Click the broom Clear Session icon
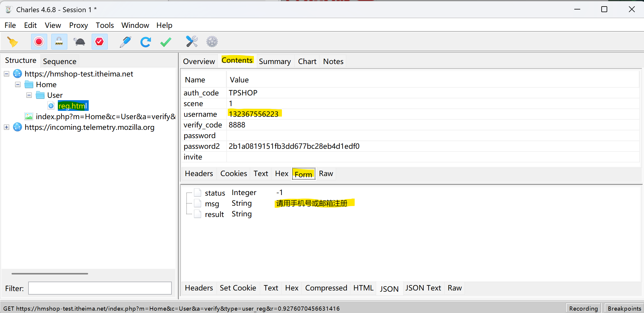Image resolution: width=644 pixels, height=313 pixels. [12, 42]
